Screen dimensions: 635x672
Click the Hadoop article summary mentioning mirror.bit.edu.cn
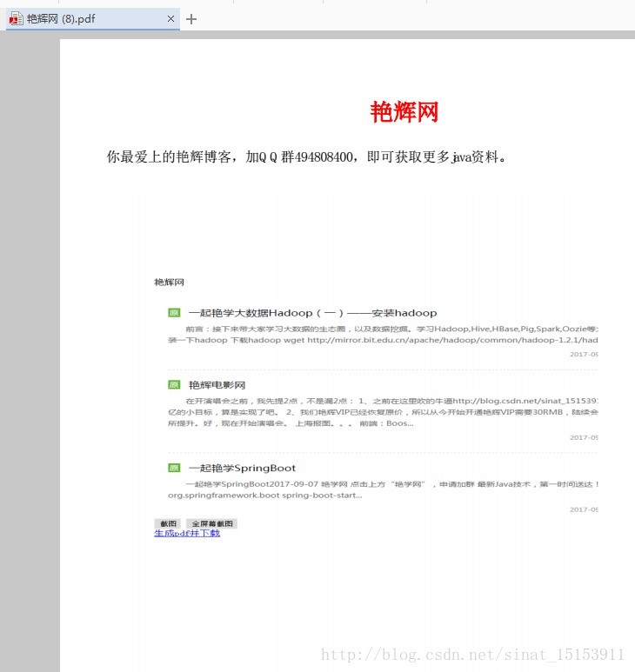coord(383,335)
